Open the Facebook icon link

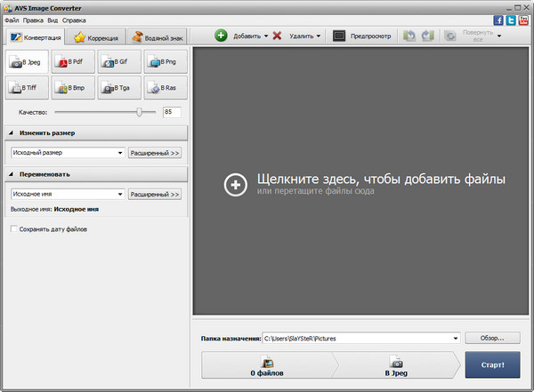click(x=499, y=20)
